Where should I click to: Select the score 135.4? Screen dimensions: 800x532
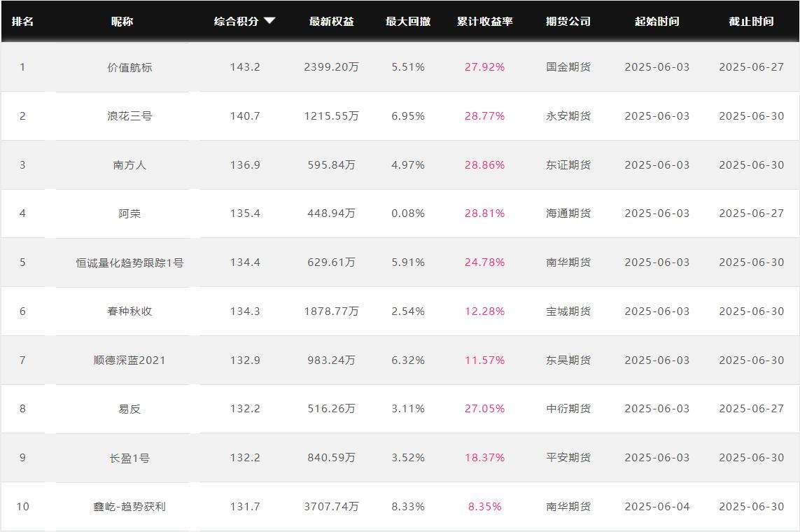[x=245, y=213]
